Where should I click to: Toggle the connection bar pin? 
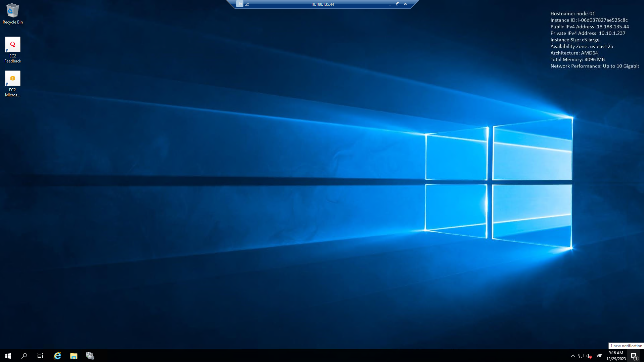tap(239, 4)
